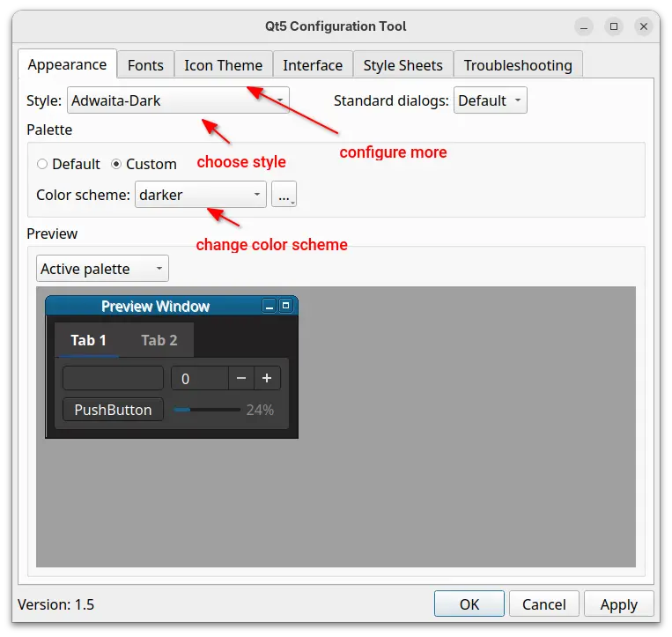Click the preview progress slider at 24%
The image size is (672, 637).
(x=207, y=410)
